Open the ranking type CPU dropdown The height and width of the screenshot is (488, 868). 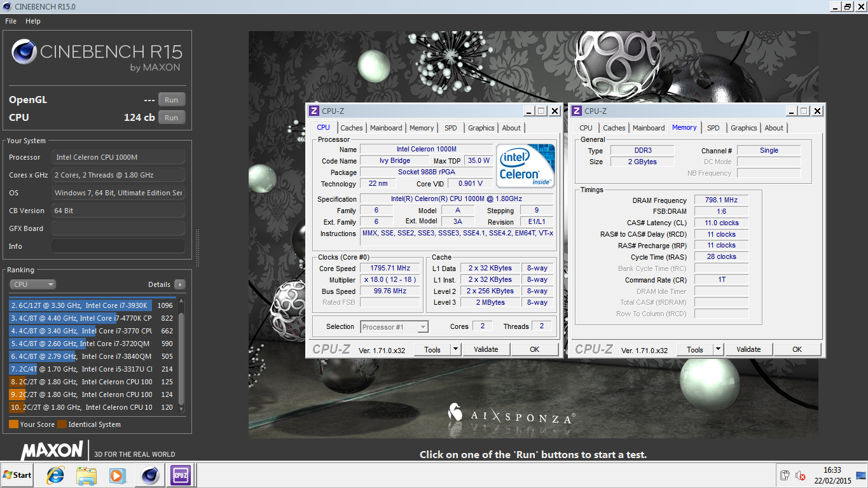33,284
